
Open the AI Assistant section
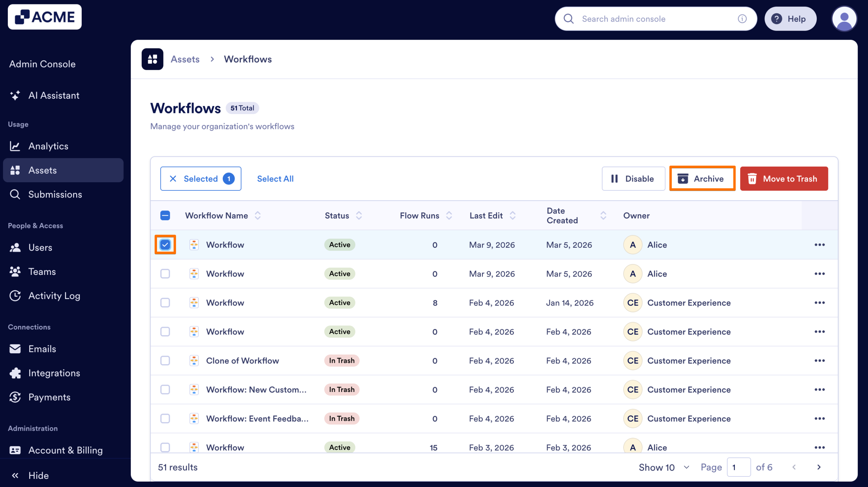click(54, 95)
